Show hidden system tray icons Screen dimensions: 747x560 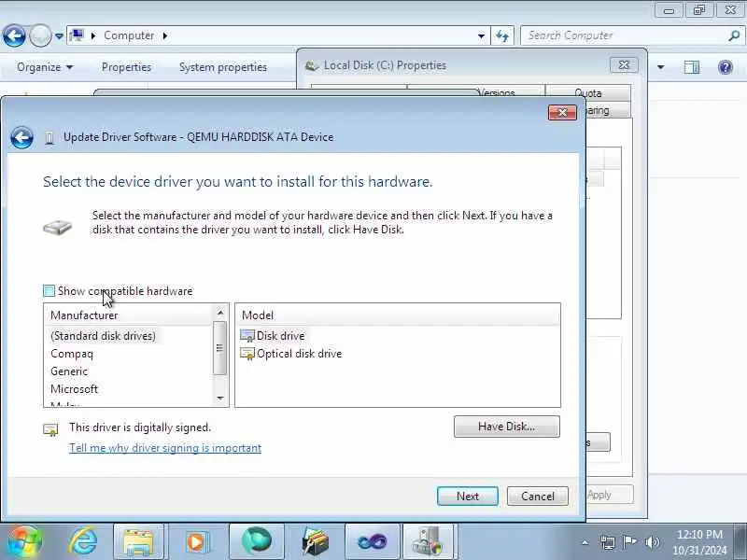pos(585,542)
